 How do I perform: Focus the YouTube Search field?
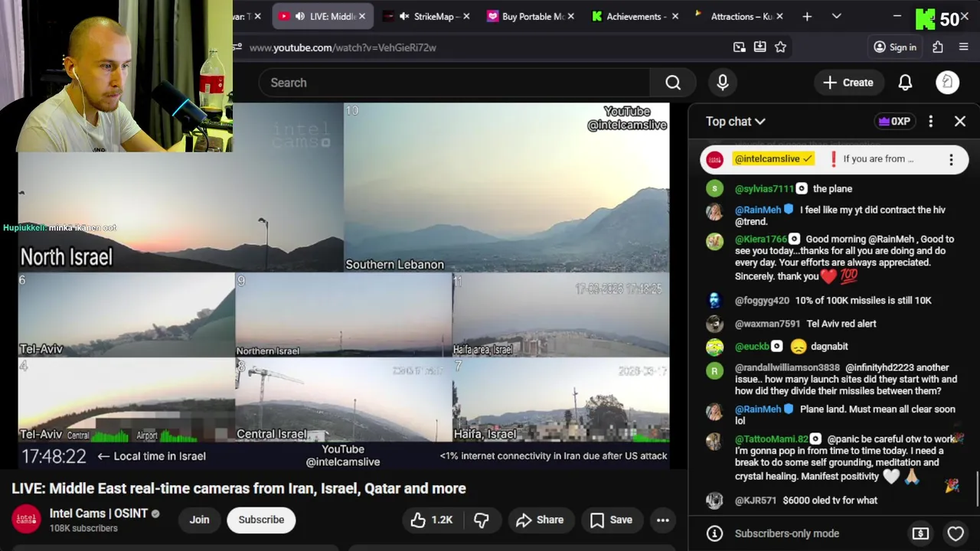pos(454,83)
